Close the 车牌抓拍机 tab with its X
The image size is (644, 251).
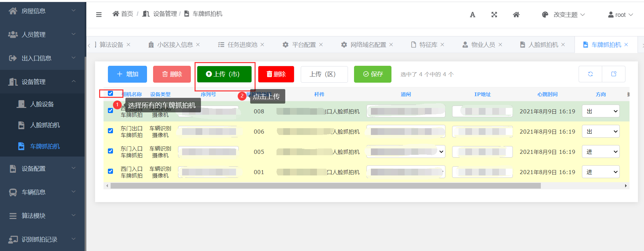(626, 45)
